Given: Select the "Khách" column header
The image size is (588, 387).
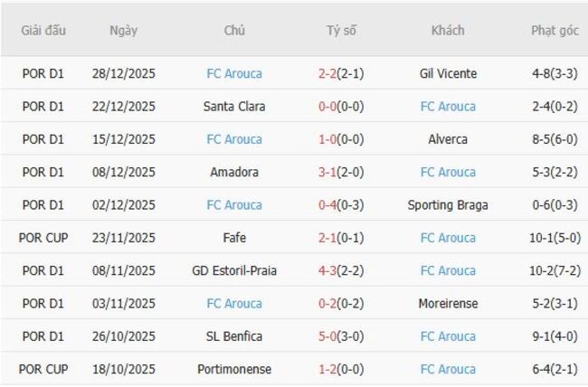Looking at the screenshot, I should coord(448,30).
